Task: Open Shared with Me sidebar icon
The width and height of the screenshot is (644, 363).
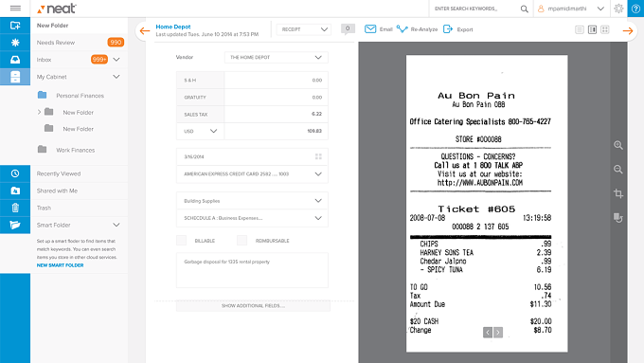Action: [15, 191]
